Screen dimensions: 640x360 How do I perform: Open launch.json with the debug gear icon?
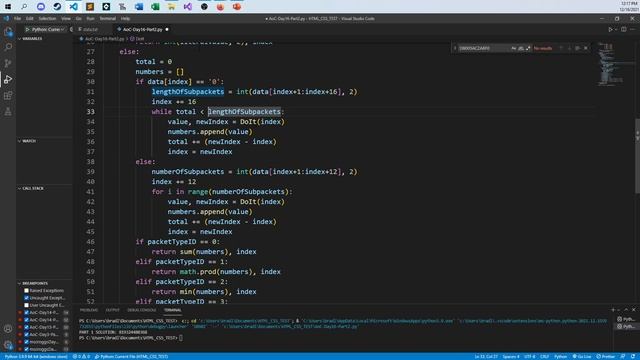71,29
